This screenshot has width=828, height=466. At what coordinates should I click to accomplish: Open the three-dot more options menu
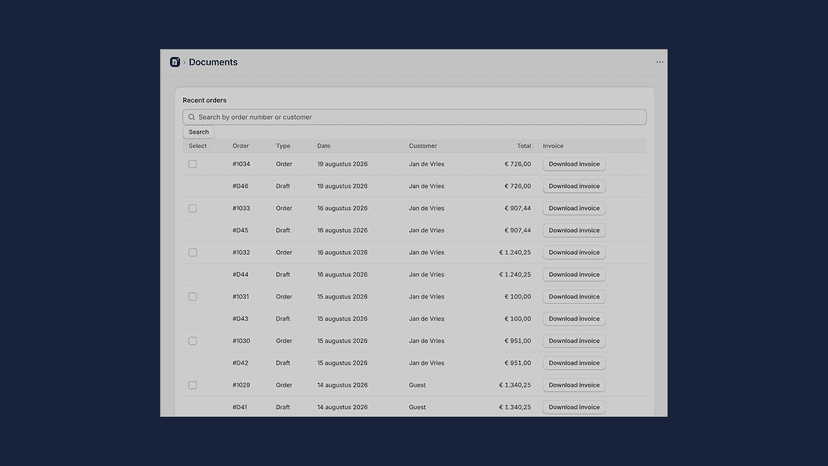pos(660,62)
